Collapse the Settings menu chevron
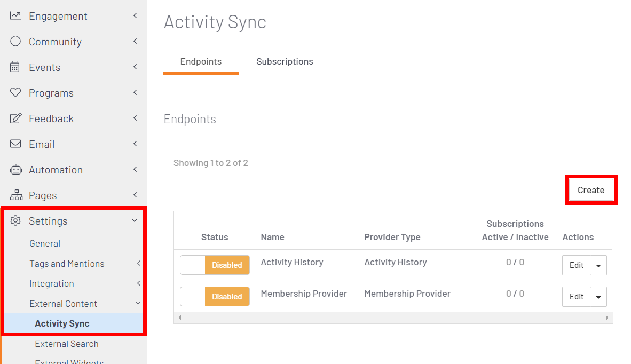 tap(135, 221)
